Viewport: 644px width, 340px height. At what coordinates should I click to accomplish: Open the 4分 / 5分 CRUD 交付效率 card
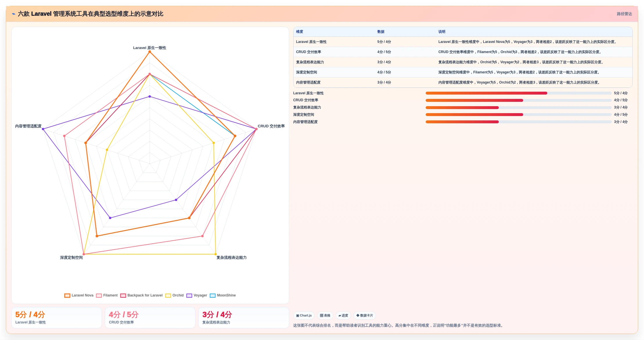tap(150, 318)
